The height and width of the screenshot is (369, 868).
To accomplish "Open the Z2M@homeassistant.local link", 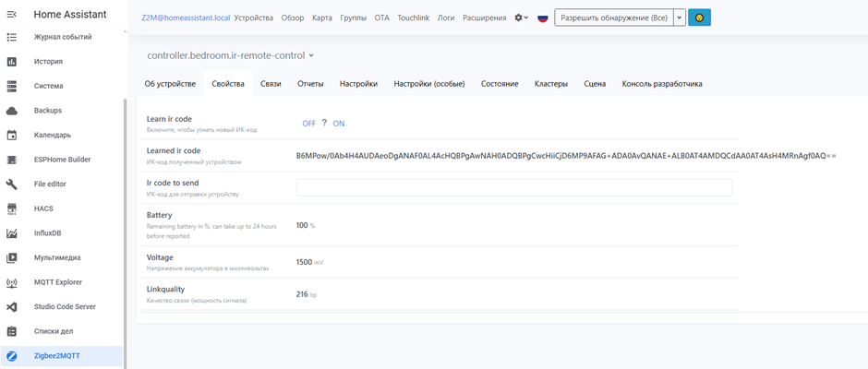I will [x=186, y=18].
